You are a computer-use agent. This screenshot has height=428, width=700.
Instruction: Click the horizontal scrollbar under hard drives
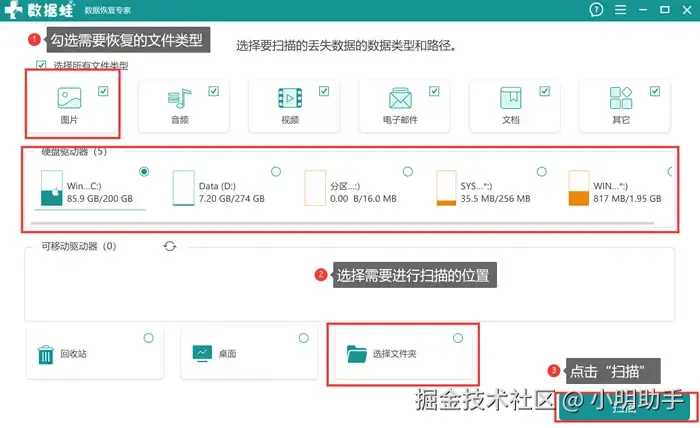click(x=342, y=223)
